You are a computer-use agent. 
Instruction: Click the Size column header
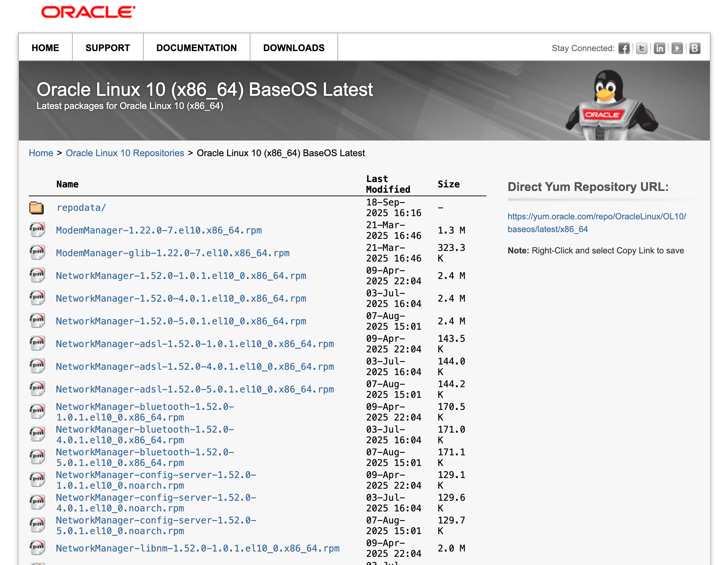448,184
